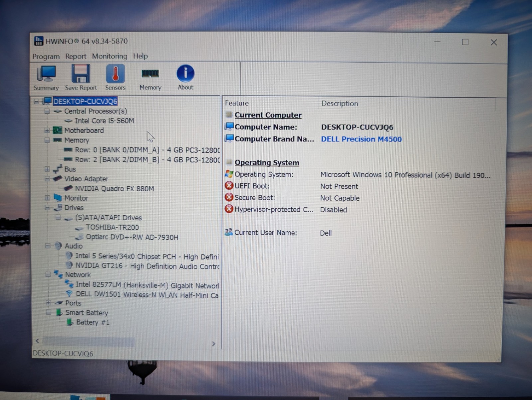Click the 'Not Present' UEFI Boot value

pyautogui.click(x=339, y=186)
